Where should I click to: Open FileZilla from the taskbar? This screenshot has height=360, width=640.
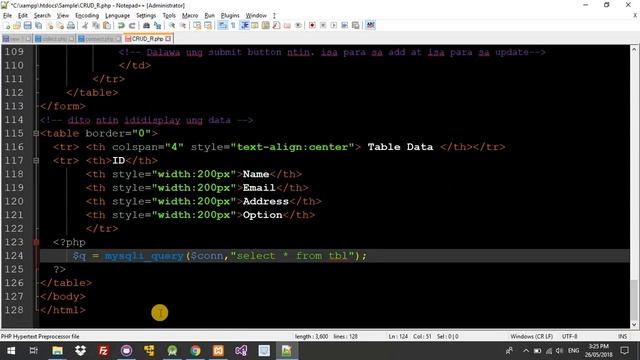[103, 351]
